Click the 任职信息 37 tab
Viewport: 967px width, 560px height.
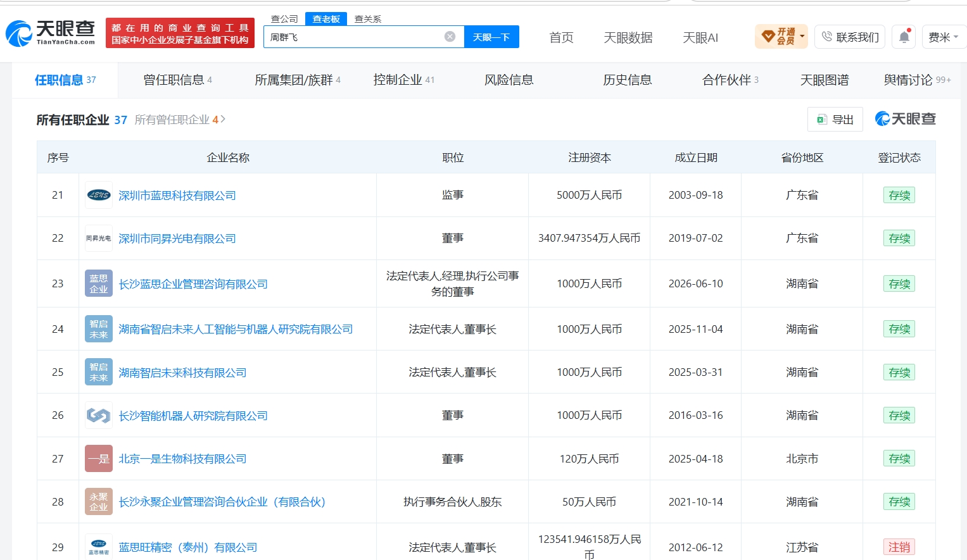[65, 80]
